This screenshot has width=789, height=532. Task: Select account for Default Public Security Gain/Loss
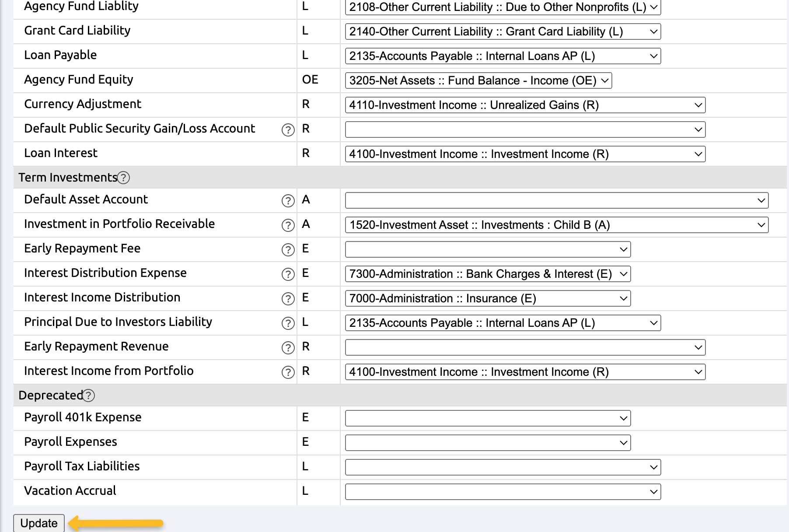525,129
